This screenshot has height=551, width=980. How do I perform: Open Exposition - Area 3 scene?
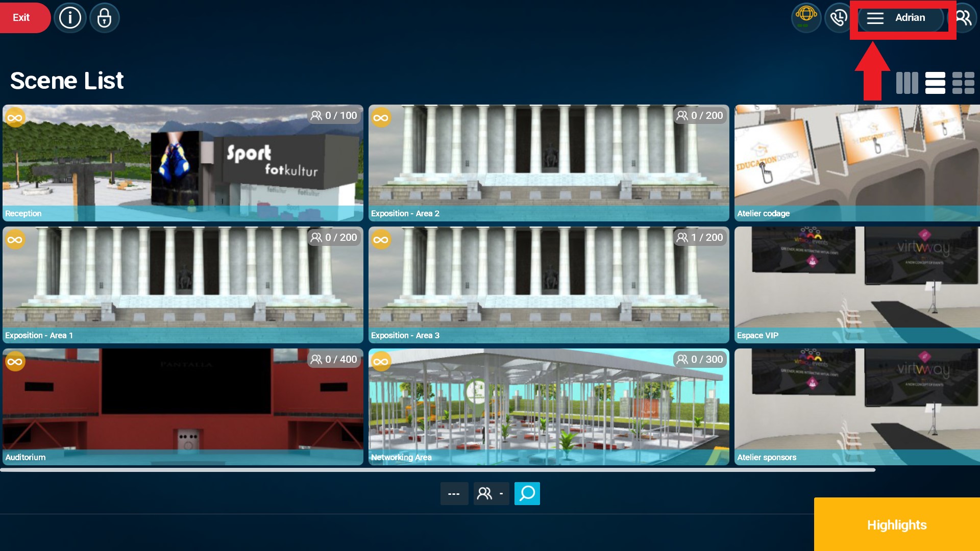(549, 285)
